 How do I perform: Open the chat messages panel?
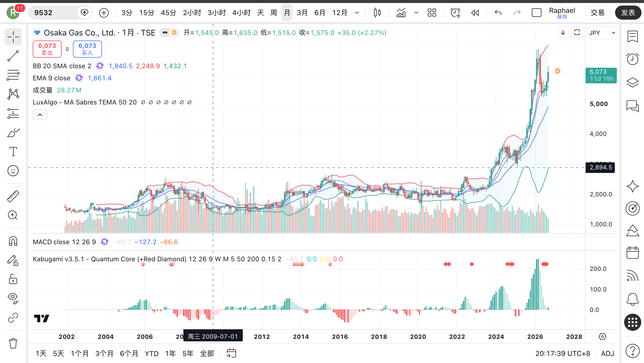point(632,106)
